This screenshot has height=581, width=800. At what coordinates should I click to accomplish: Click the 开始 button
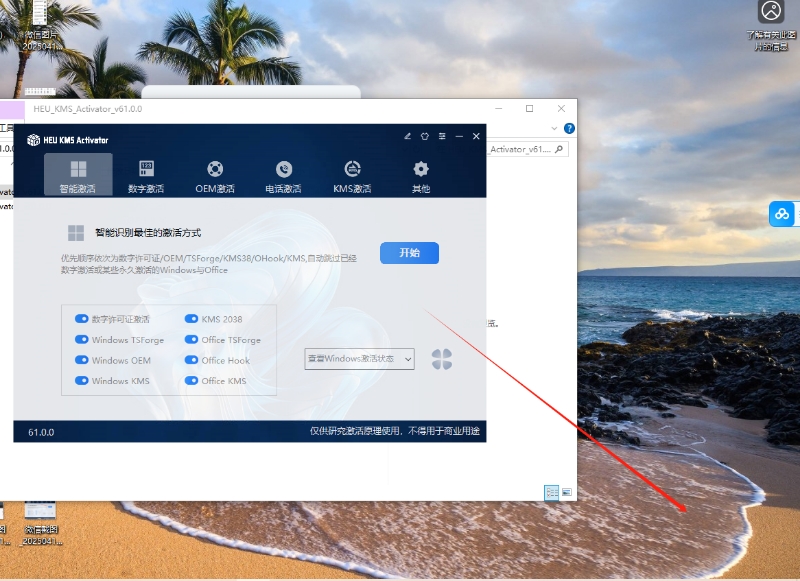(x=409, y=253)
